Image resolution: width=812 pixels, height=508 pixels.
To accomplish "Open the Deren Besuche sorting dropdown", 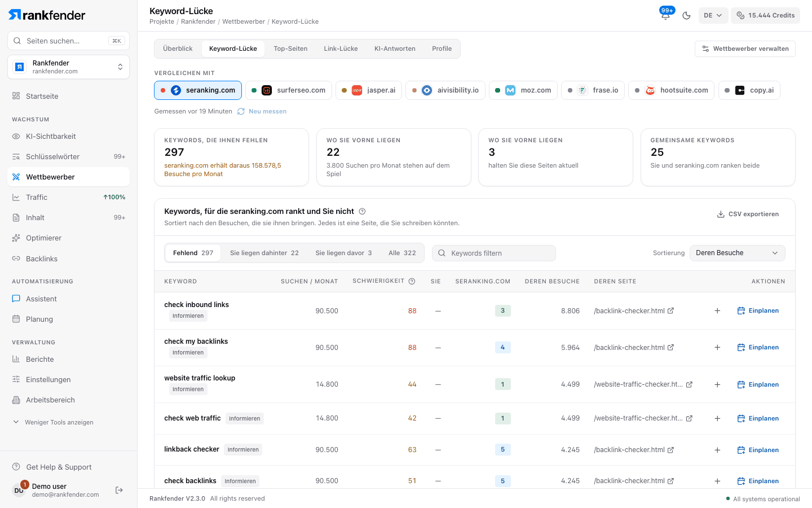I will 737,253.
